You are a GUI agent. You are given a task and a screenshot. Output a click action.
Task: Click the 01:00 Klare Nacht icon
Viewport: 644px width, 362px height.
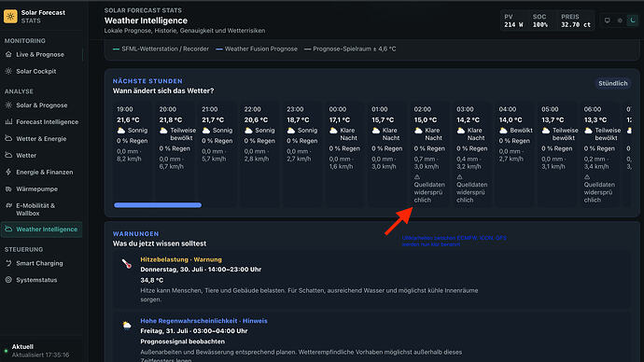tap(376, 131)
